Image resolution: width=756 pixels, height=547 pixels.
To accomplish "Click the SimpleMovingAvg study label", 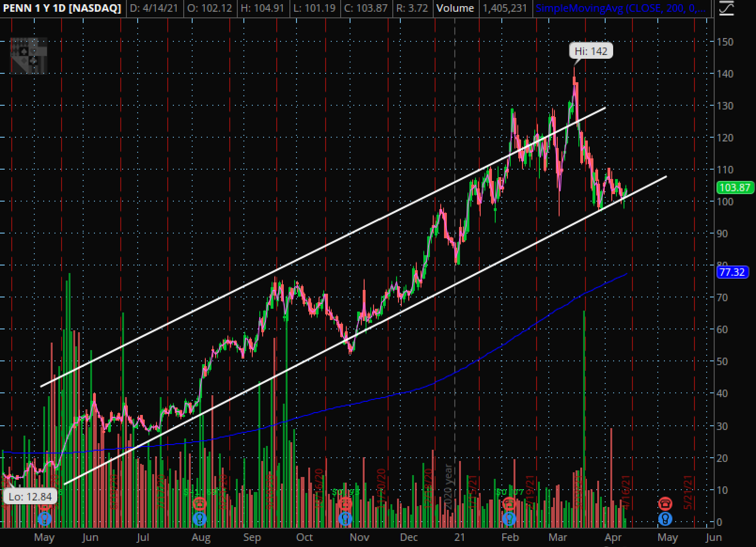I will [x=621, y=8].
